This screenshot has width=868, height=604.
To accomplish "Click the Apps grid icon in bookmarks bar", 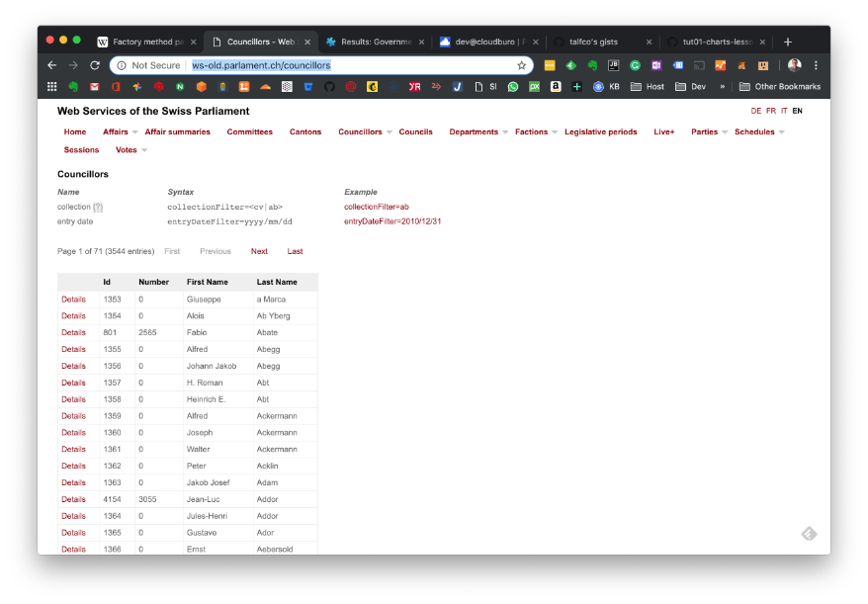I will point(51,87).
